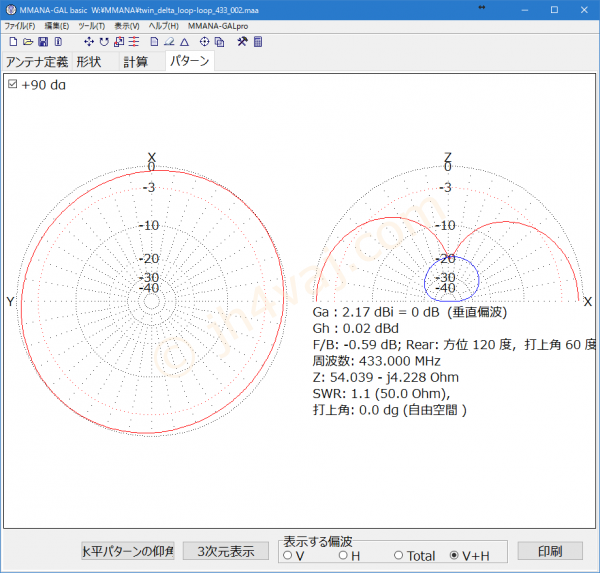The image size is (600, 573).
Task: Uncheck the +90 dg checkbox
Action: pos(13,84)
